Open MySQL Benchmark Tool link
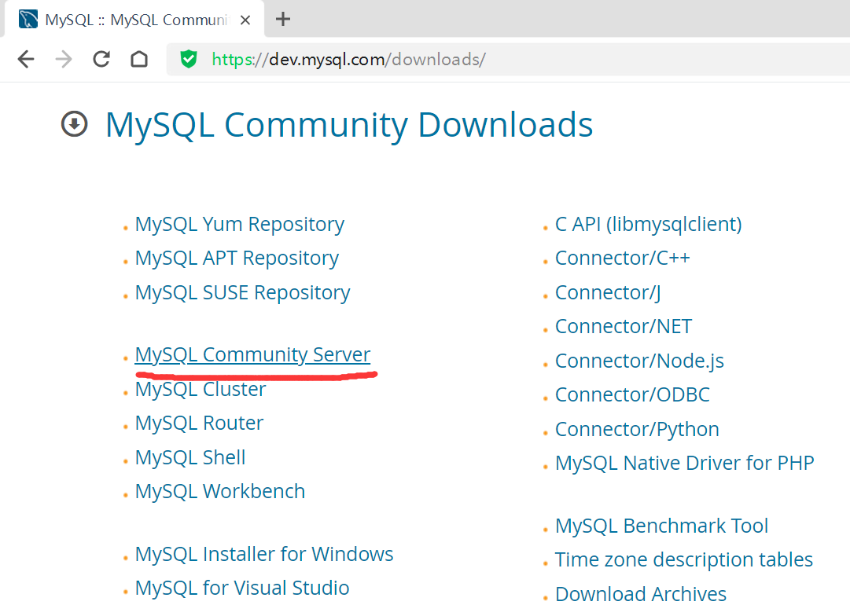The width and height of the screenshot is (850, 616). point(661,526)
